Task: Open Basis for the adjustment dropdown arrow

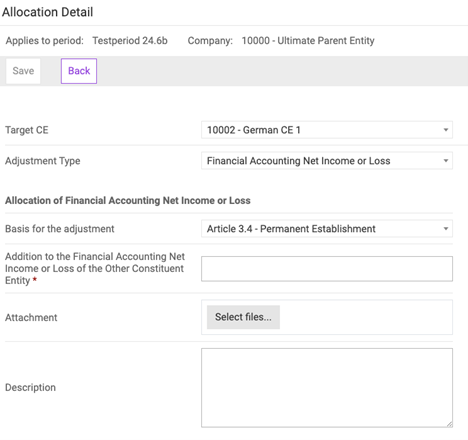Action: click(446, 229)
